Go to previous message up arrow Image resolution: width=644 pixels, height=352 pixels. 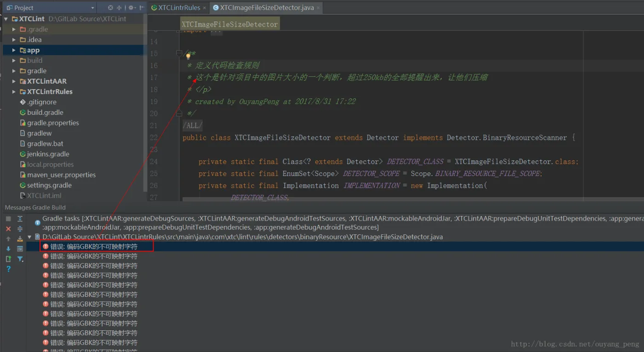click(8, 239)
